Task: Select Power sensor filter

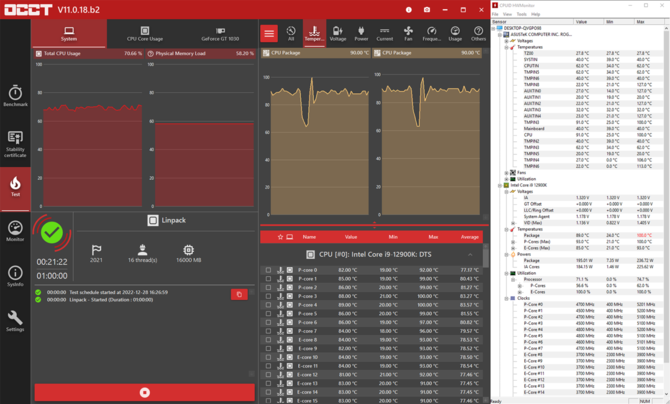Action: [x=361, y=33]
